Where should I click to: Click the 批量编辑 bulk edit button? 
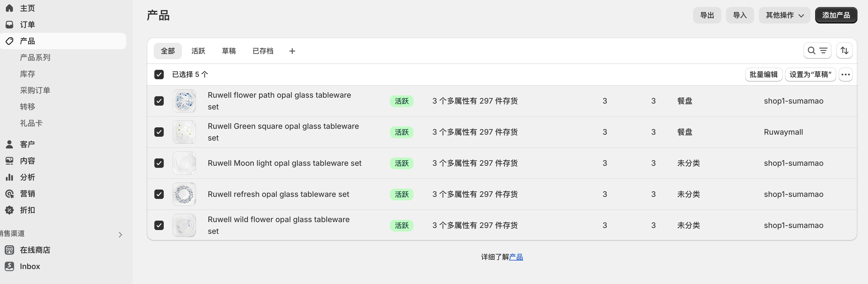click(763, 75)
